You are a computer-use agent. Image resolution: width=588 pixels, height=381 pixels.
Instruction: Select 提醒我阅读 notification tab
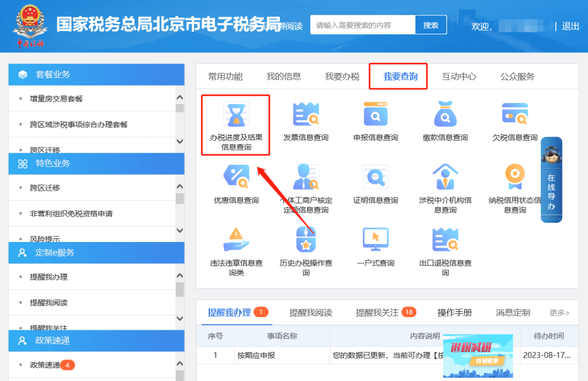pos(311,313)
